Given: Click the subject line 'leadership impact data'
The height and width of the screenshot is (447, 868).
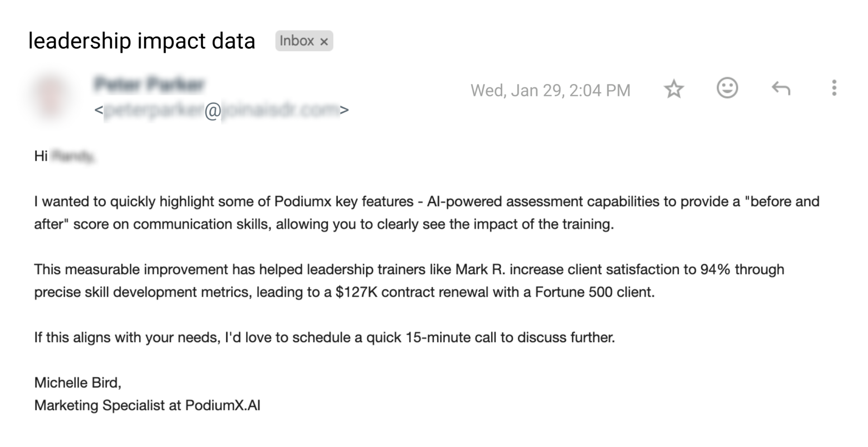Looking at the screenshot, I should [x=142, y=41].
